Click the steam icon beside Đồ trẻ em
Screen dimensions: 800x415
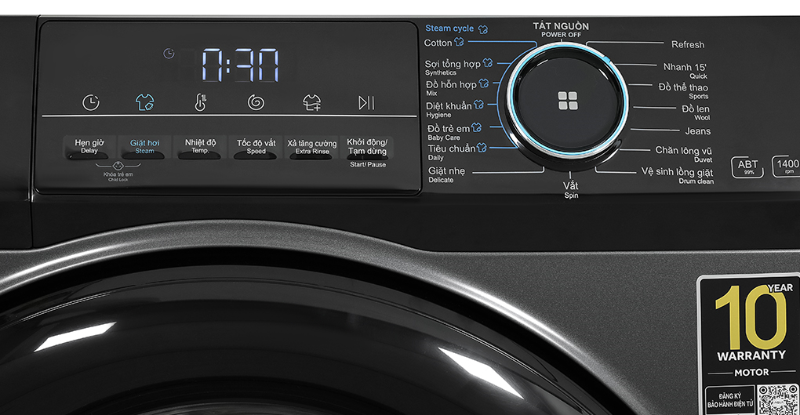[x=477, y=127]
